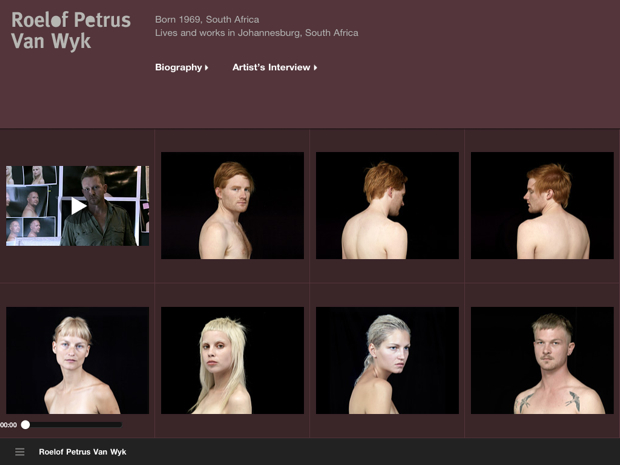
Task: Open the hamburger menu in bottom bar
Action: click(x=20, y=452)
